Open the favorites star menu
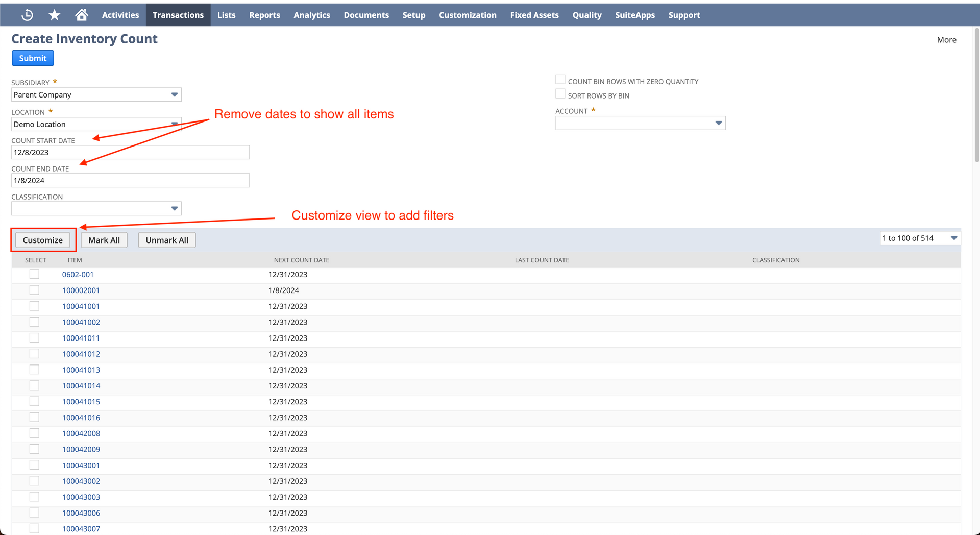980x535 pixels. [54, 14]
